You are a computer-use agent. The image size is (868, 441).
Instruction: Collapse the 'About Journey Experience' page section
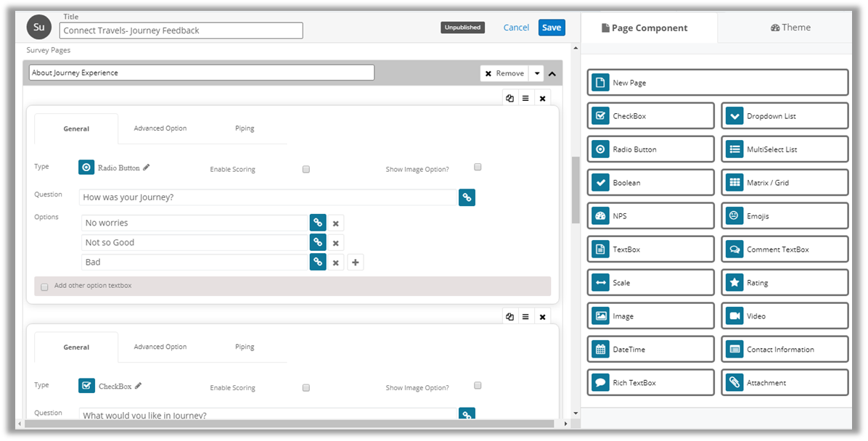coord(552,73)
